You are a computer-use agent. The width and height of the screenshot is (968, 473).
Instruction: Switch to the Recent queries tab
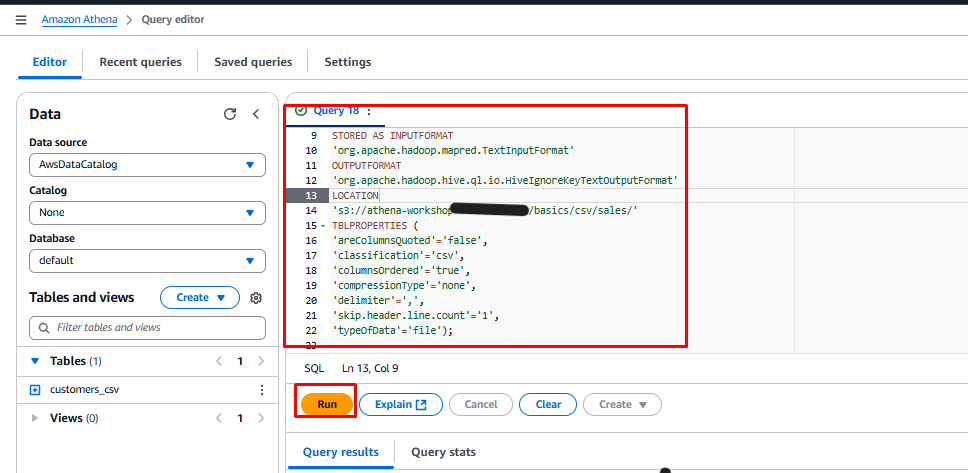coord(140,62)
